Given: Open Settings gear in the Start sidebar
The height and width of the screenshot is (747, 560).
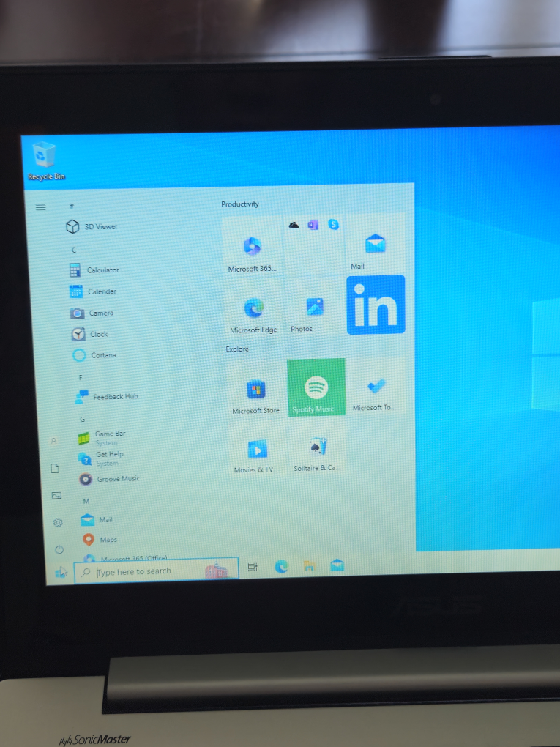Looking at the screenshot, I should pos(58,522).
